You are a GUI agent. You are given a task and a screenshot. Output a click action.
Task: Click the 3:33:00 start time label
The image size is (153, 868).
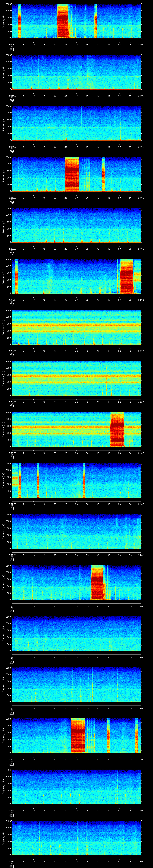pyautogui.click(x=12, y=606)
